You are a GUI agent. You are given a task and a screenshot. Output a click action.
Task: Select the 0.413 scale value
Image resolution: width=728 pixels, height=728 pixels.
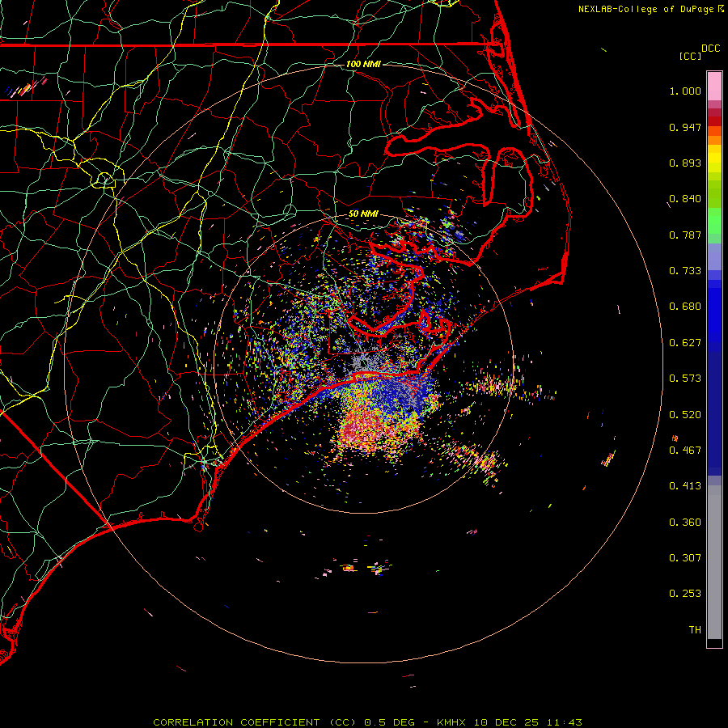click(x=685, y=486)
